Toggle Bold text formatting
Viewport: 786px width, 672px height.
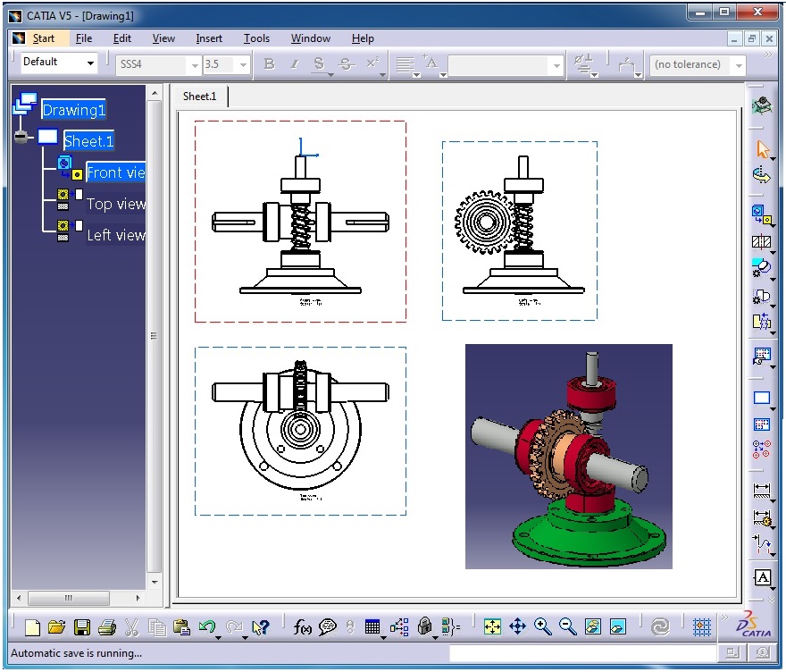point(269,64)
